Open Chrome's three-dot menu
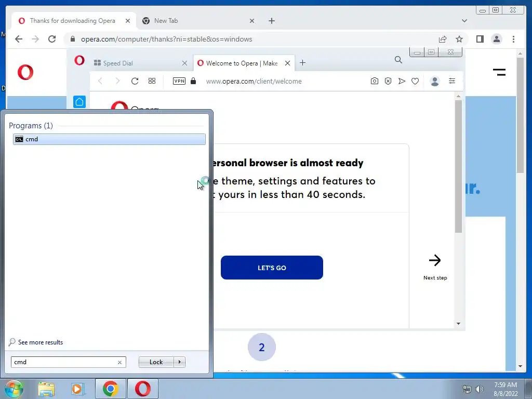The image size is (532, 399). pos(513,39)
